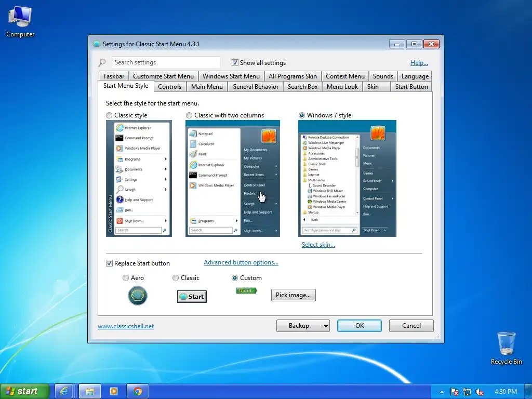Click the Classic Shell title bar icon
The width and height of the screenshot is (532, 399).
point(96,44)
